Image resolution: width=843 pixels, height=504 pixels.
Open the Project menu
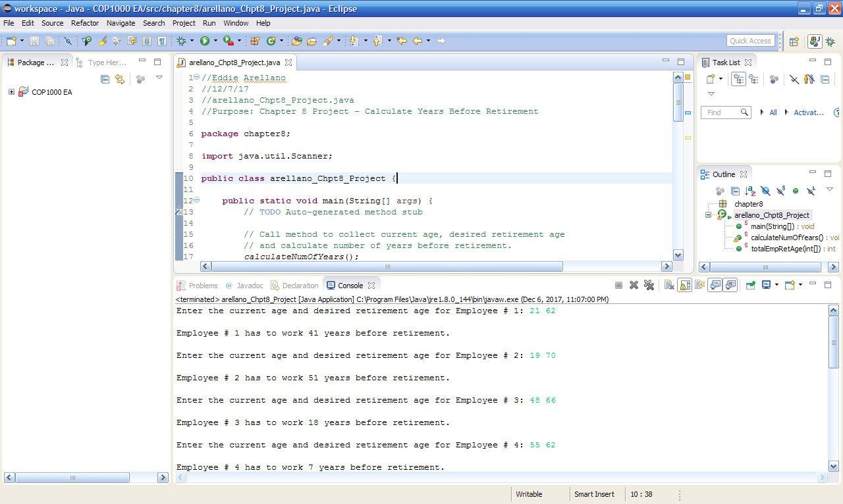point(184,23)
